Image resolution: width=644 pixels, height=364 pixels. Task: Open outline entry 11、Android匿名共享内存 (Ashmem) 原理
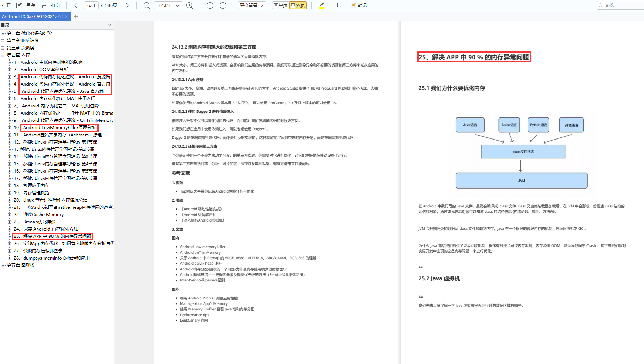coord(58,135)
